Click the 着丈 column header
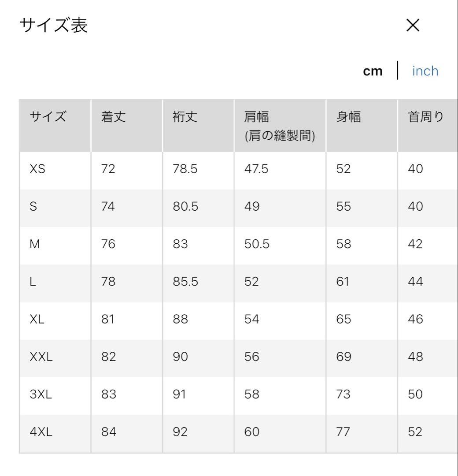The width and height of the screenshot is (458, 476). pyautogui.click(x=113, y=116)
